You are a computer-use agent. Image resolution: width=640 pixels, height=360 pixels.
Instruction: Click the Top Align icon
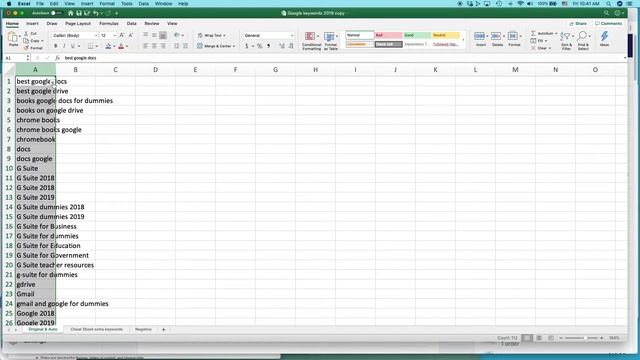tap(146, 36)
